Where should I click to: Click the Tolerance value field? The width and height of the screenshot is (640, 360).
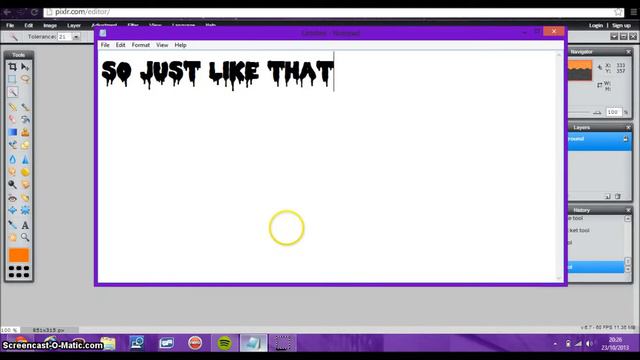(65, 37)
